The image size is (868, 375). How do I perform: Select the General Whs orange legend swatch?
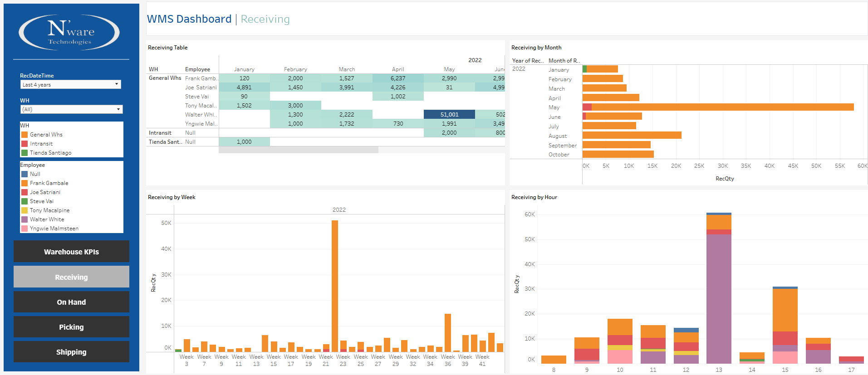(25, 135)
